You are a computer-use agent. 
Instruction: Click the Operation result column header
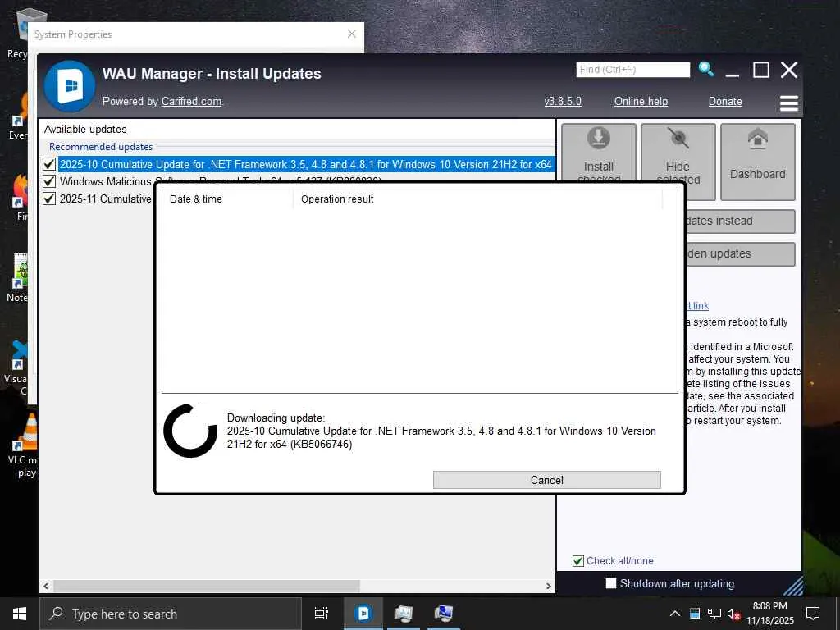[478, 199]
